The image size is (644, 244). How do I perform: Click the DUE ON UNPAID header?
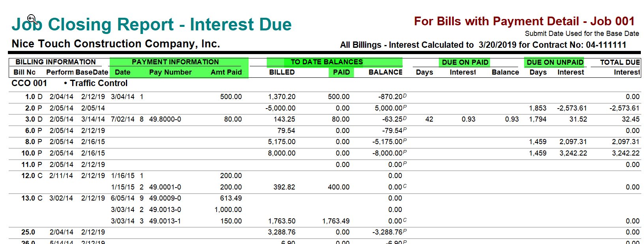(555, 62)
